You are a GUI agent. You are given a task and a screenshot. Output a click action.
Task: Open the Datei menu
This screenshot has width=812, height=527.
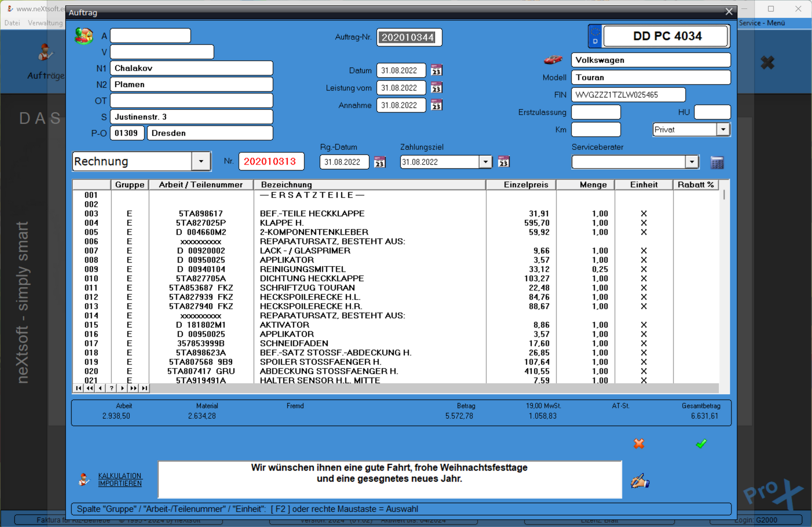12,23
